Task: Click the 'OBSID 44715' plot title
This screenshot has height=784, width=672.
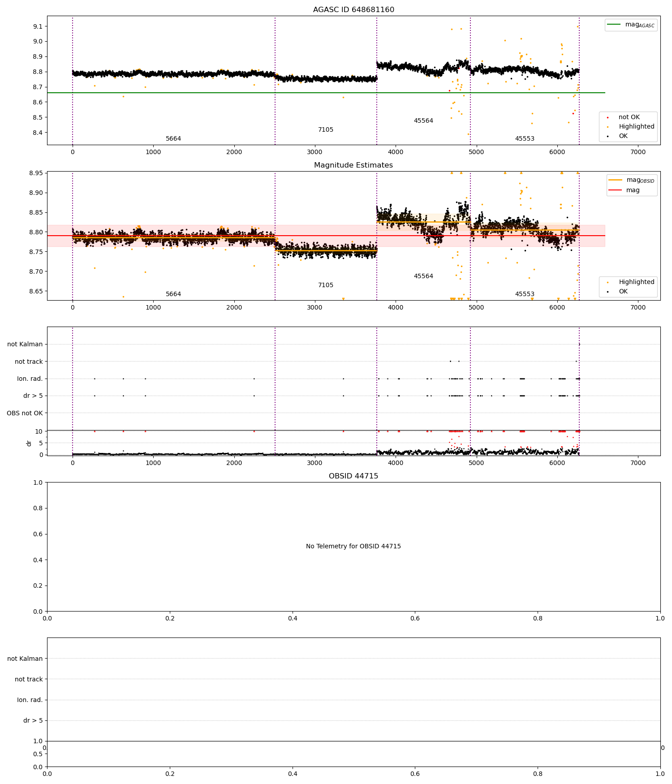Action: pyautogui.click(x=353, y=476)
